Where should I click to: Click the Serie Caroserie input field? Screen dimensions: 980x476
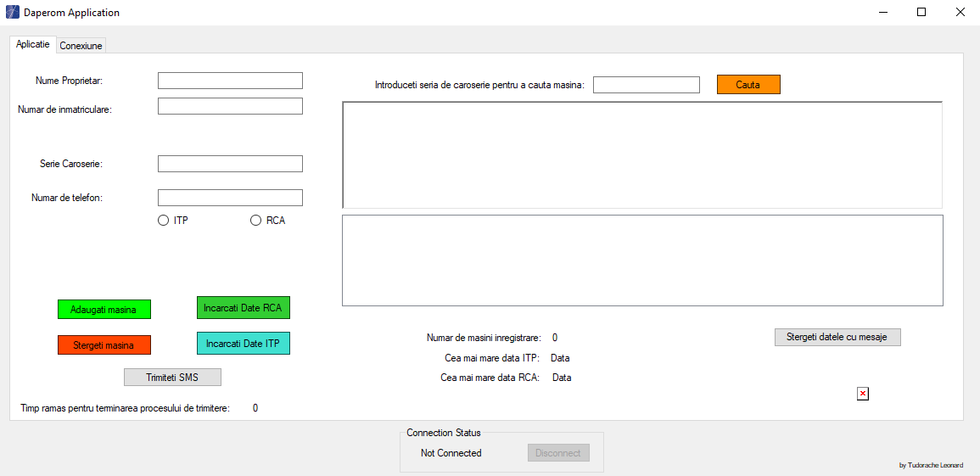230,164
